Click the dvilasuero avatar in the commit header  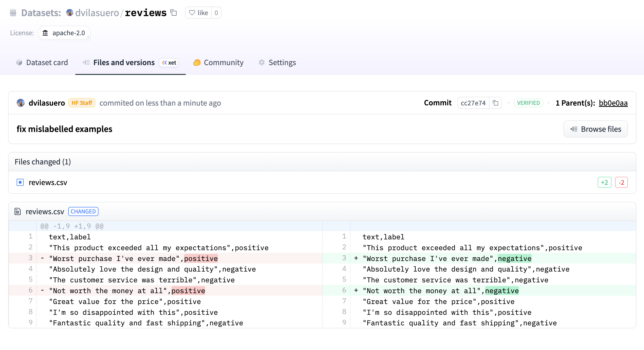click(x=21, y=103)
